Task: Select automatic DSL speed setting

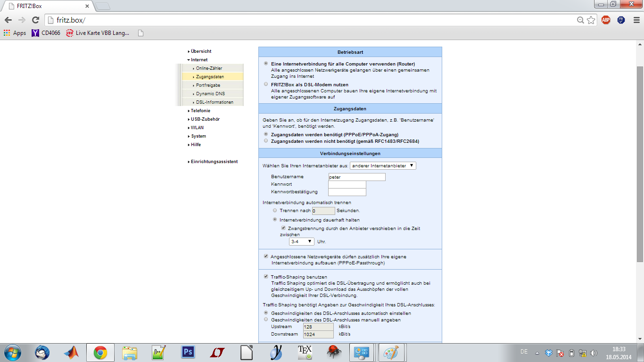Action: coord(266,313)
